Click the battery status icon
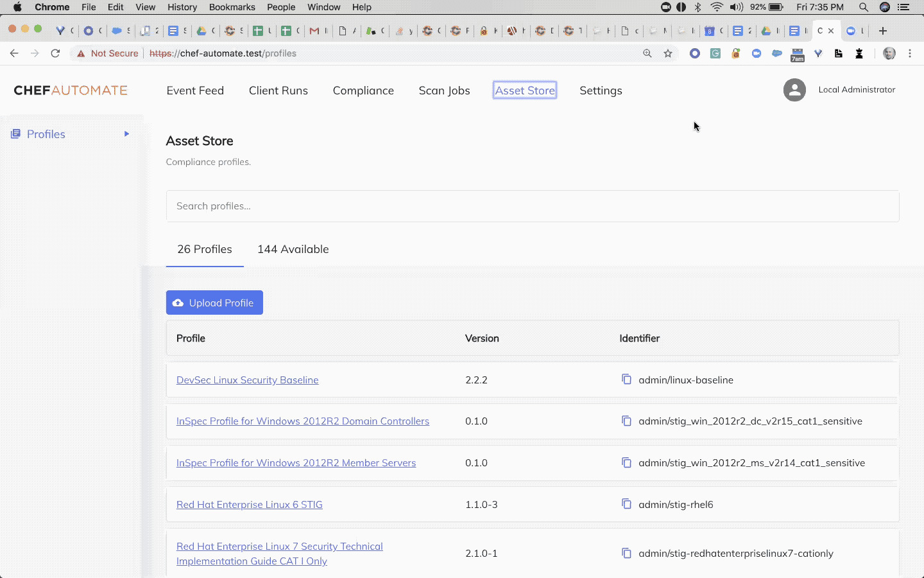 tap(776, 7)
